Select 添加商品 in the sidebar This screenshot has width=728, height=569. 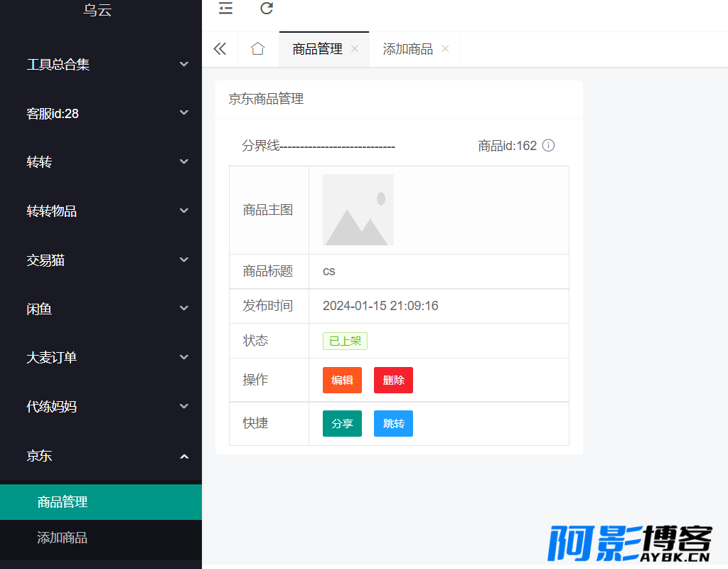(101, 538)
